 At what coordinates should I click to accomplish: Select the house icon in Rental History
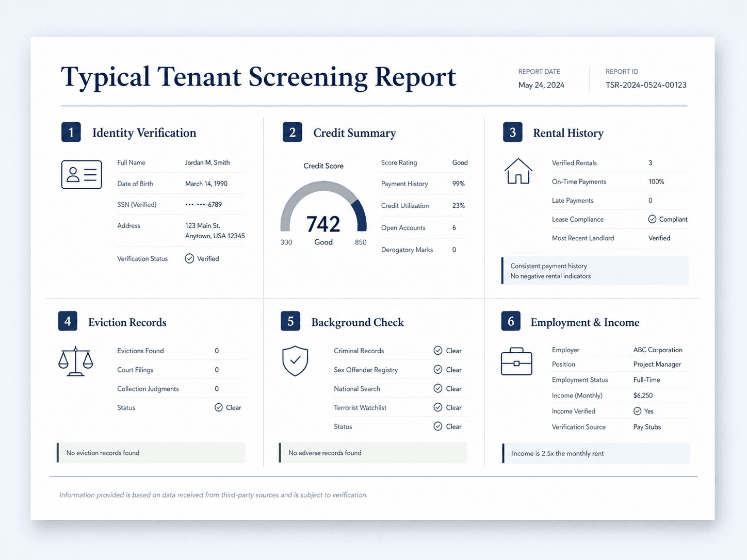(518, 171)
